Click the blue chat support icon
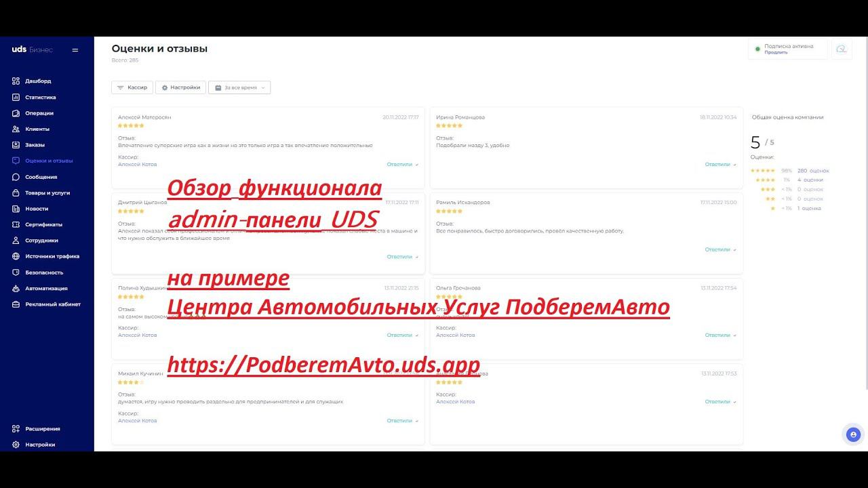The image size is (868, 488). click(853, 434)
